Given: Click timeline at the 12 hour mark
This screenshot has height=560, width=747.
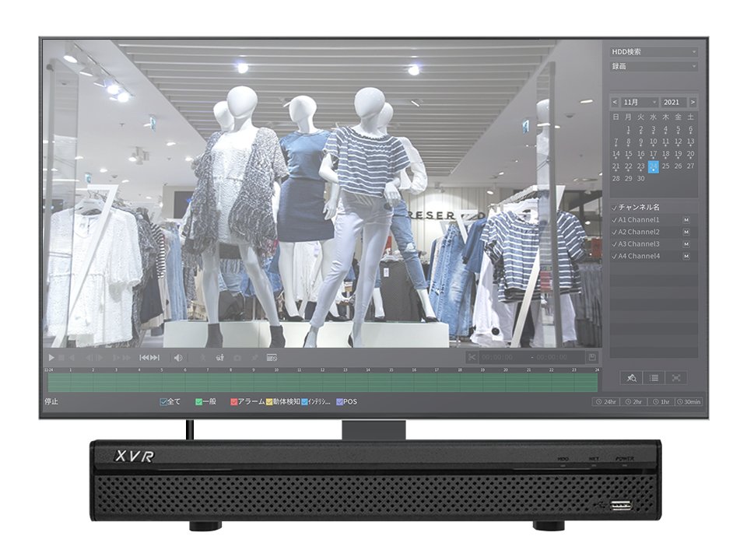Looking at the screenshot, I should pos(322,383).
